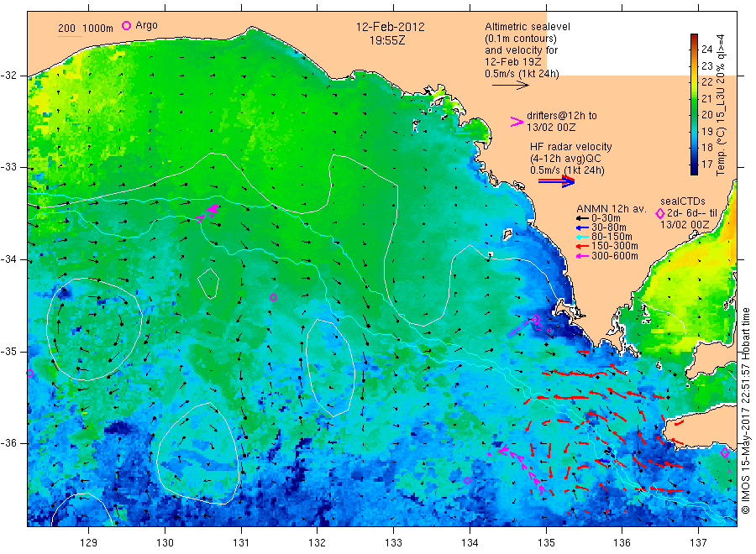Click the 1000m isobath legend label
The image size is (756, 554).
98,28
